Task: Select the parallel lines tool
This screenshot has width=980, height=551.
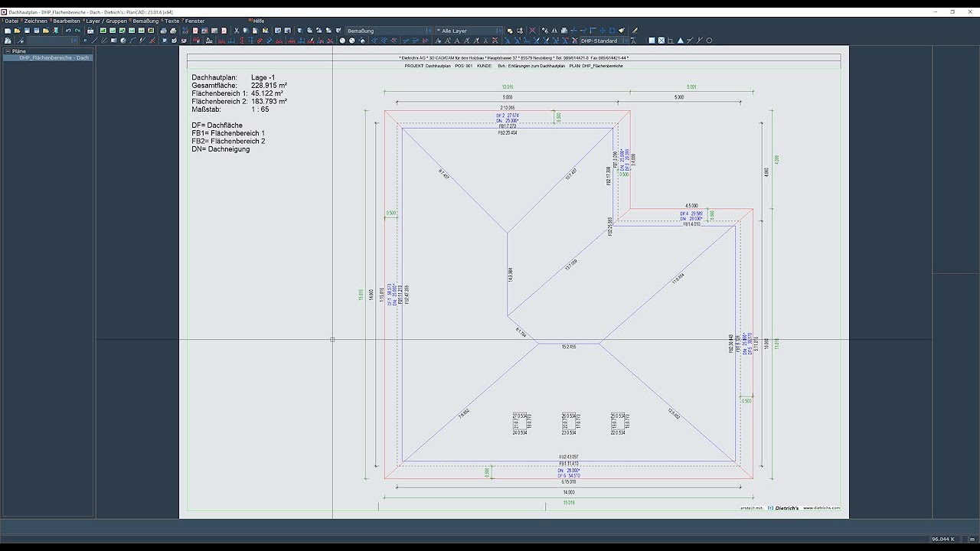Action: coord(104,41)
